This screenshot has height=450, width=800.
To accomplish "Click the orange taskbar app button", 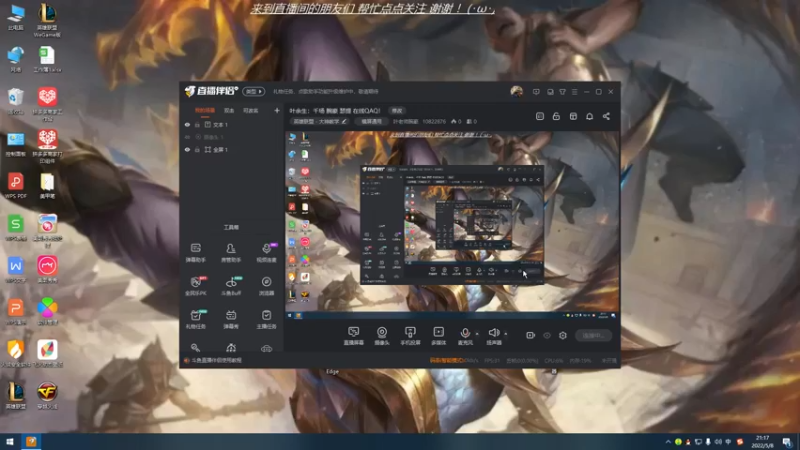I will 31,442.
